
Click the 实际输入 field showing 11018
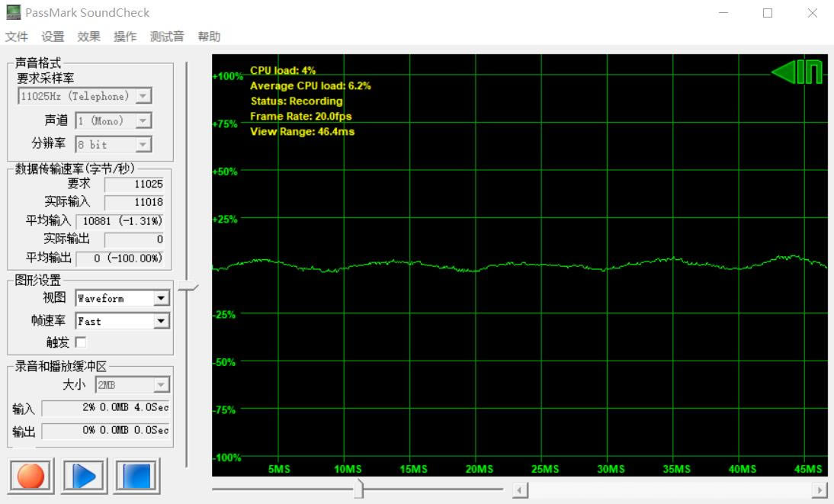pos(134,202)
